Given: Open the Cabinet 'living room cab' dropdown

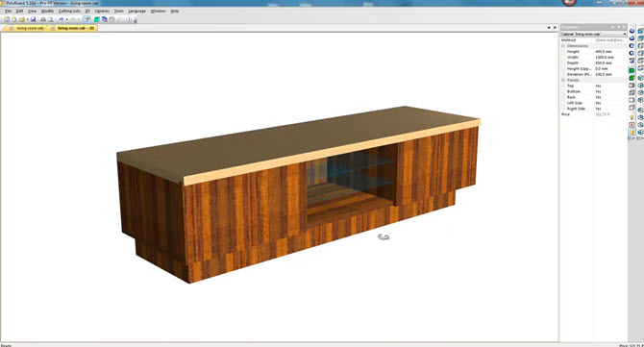Looking at the screenshot, I should coord(593,34).
